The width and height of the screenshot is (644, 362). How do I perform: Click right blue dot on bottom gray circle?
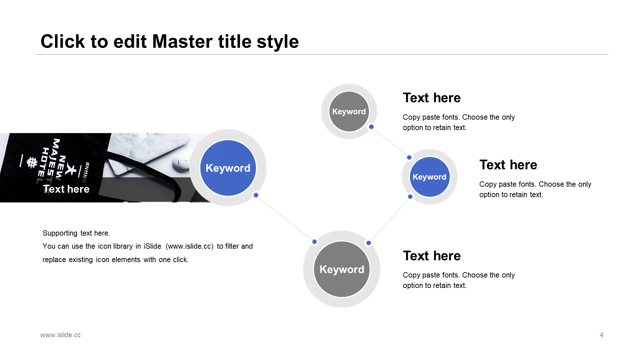pyautogui.click(x=369, y=243)
